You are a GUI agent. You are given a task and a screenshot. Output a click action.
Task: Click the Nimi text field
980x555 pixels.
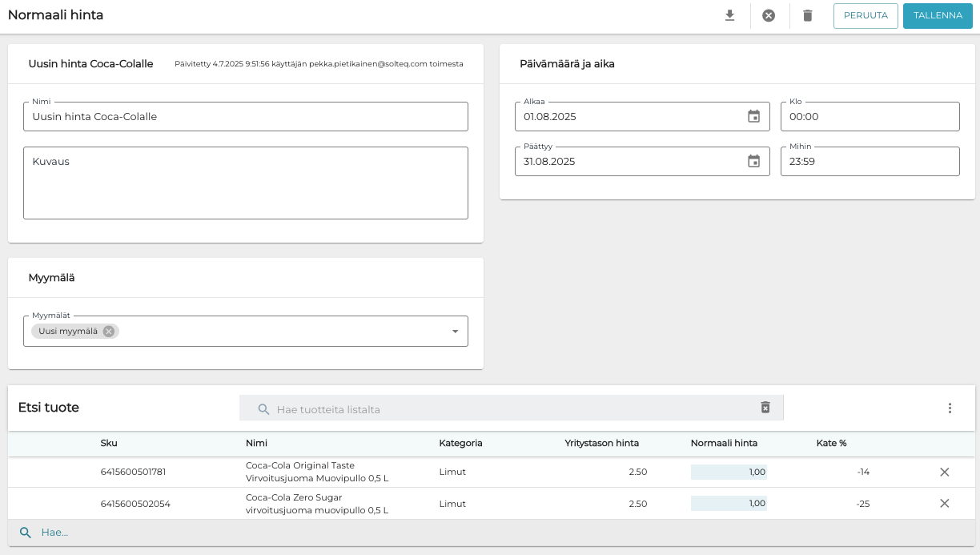(x=245, y=117)
